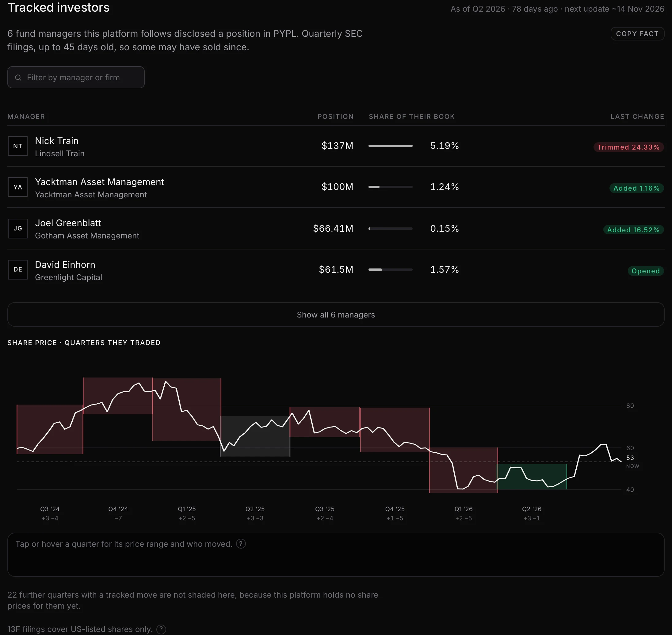
Task: Click the YA avatar for Yacktman
Action: (x=17, y=187)
